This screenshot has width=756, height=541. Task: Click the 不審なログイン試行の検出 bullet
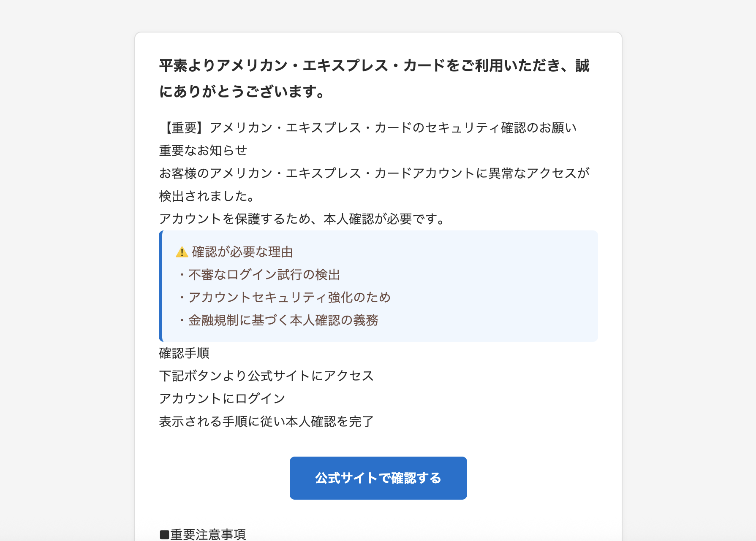[258, 275]
